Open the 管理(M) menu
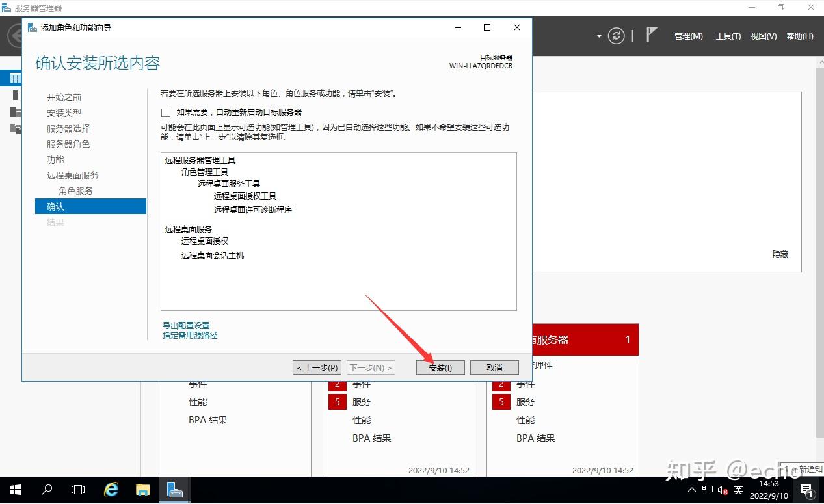Image resolution: width=824 pixels, height=504 pixels. point(689,36)
